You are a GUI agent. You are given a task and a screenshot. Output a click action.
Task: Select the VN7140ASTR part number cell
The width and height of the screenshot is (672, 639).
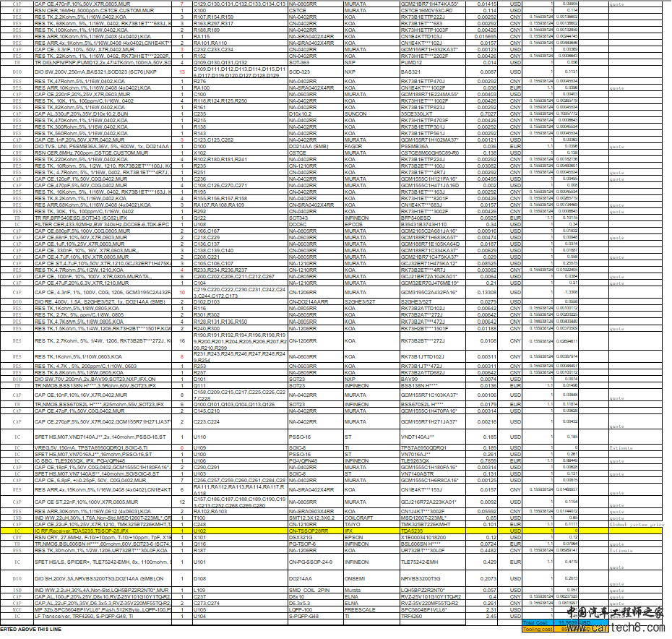[x=432, y=474]
